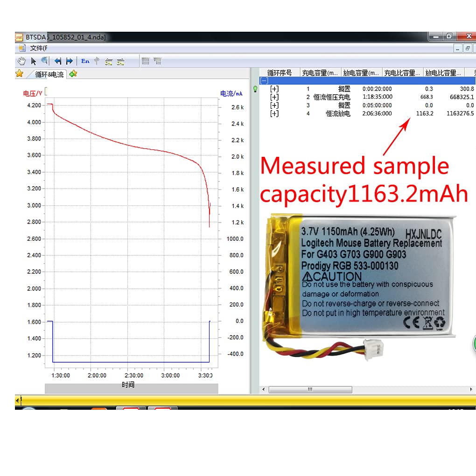Expand step 4 恒流放电 row
This screenshot has width=476, height=476.
274,113
